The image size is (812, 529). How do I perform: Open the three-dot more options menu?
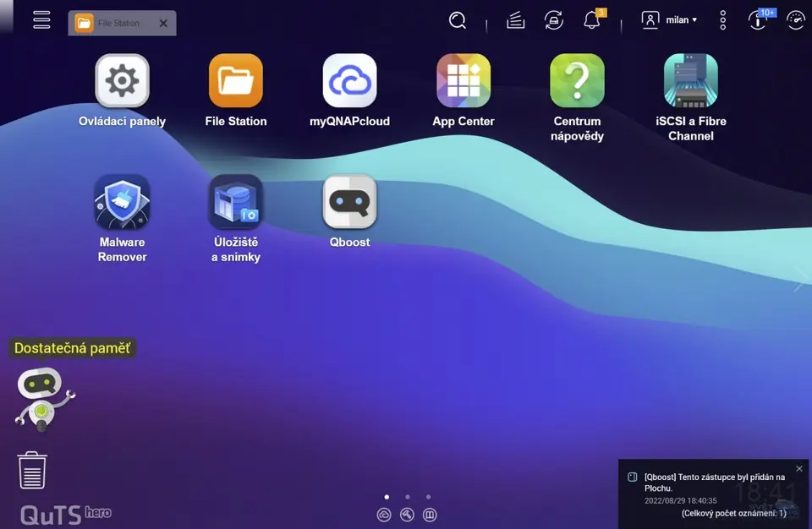pos(722,20)
